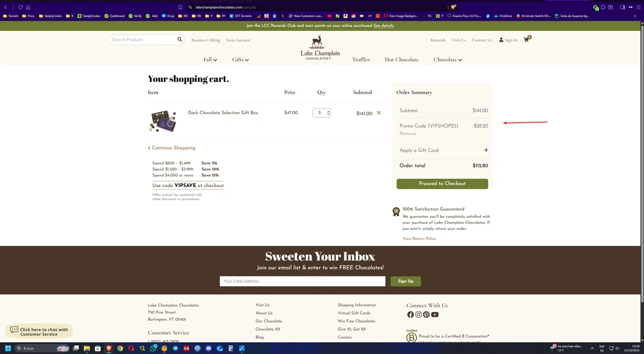
Task: Click the Search Products field
Action: coord(143,39)
